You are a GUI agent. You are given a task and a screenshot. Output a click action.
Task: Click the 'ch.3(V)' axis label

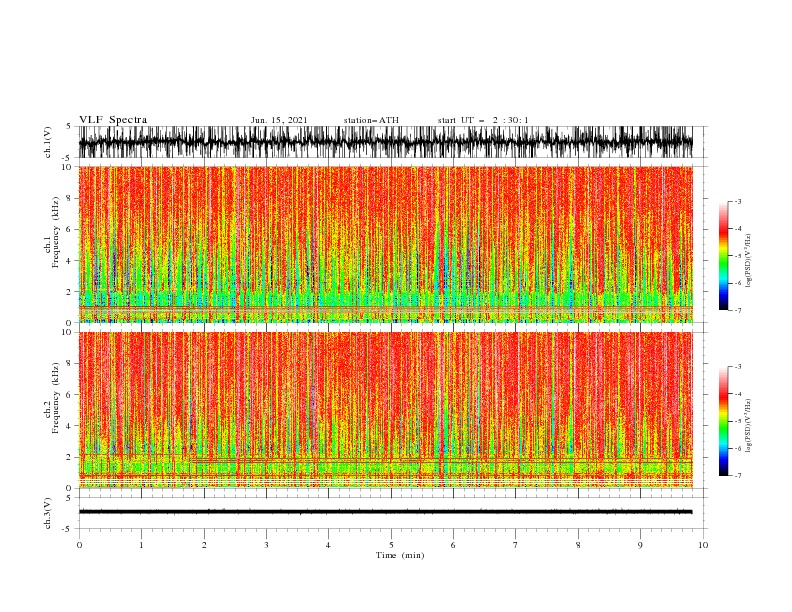pyautogui.click(x=48, y=513)
